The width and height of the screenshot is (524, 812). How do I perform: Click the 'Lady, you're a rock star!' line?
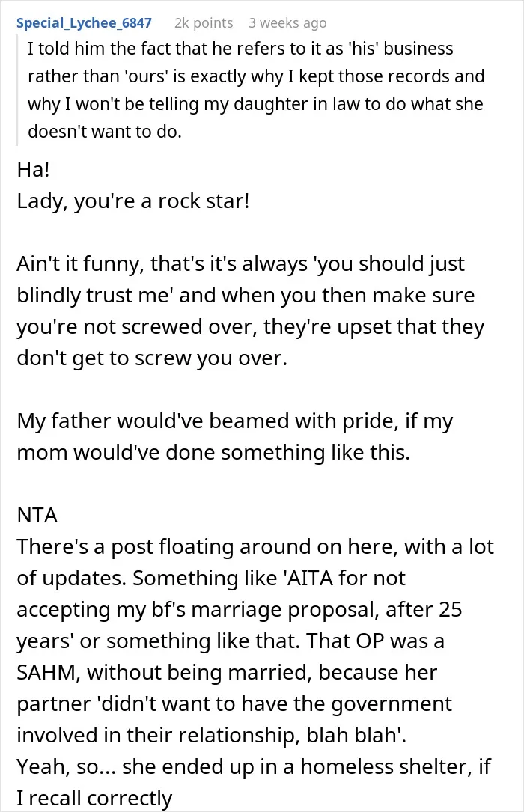(x=133, y=201)
